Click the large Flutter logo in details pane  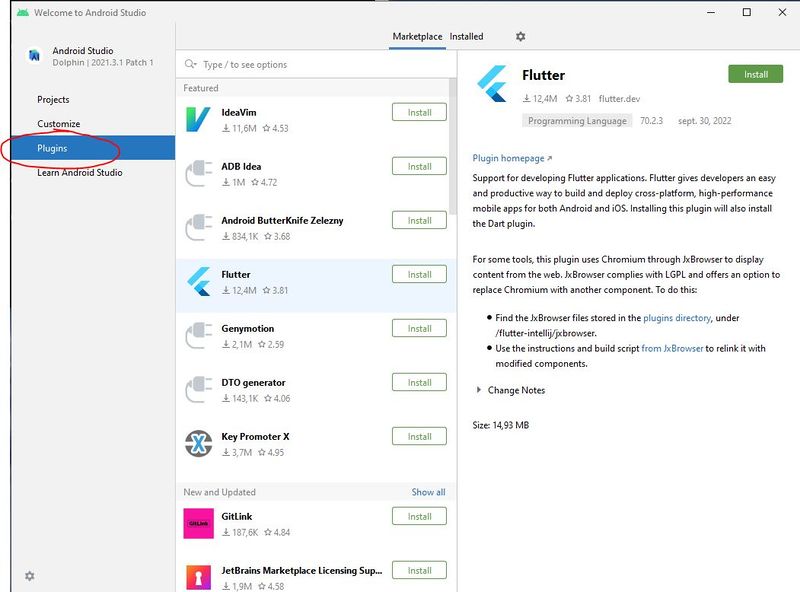coord(492,84)
